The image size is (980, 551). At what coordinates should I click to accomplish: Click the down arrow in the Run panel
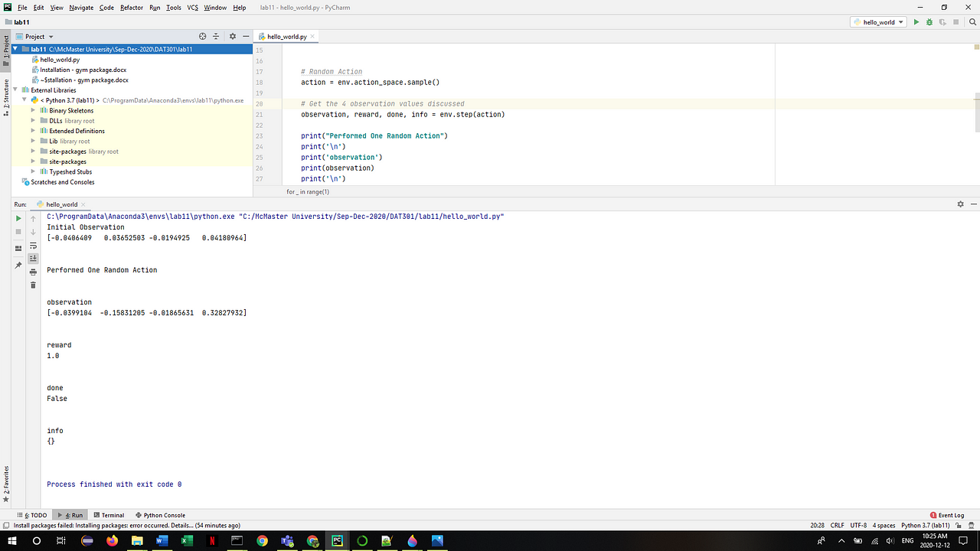pyautogui.click(x=33, y=232)
